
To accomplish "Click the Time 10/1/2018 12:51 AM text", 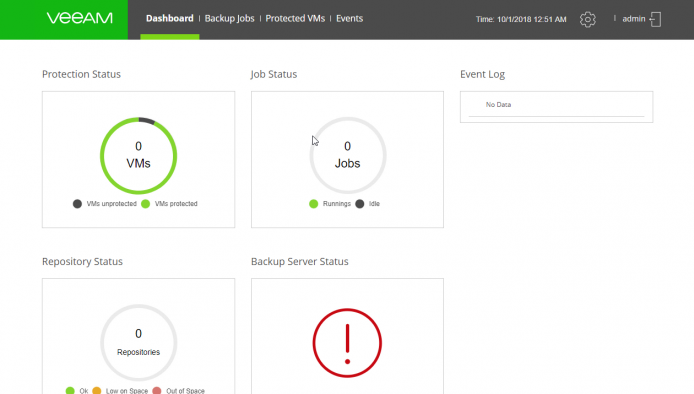I will click(521, 19).
